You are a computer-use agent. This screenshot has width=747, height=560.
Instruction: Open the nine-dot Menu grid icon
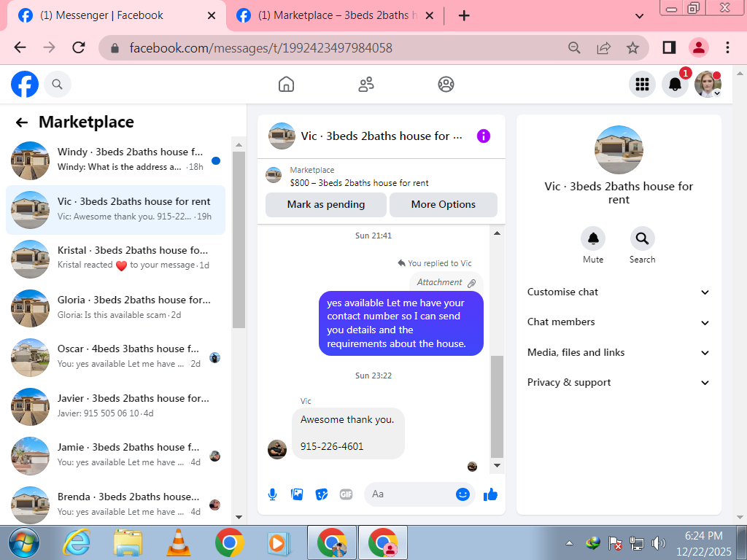[x=642, y=85]
